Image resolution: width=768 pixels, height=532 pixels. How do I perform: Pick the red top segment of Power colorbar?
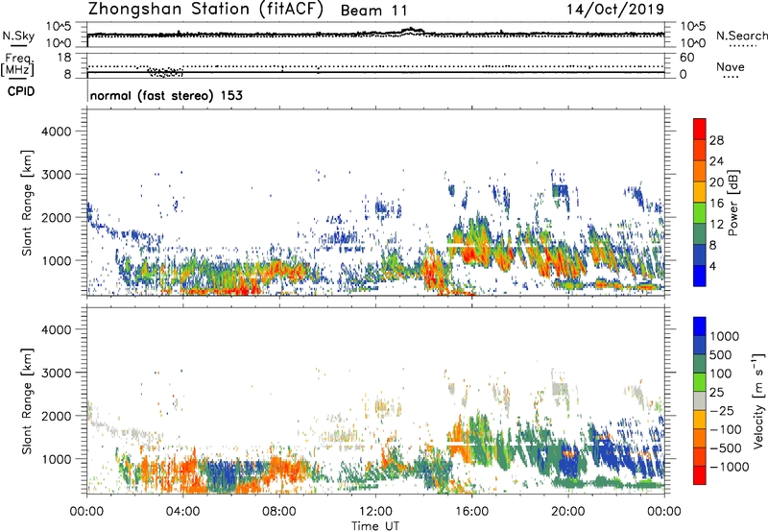pos(700,129)
